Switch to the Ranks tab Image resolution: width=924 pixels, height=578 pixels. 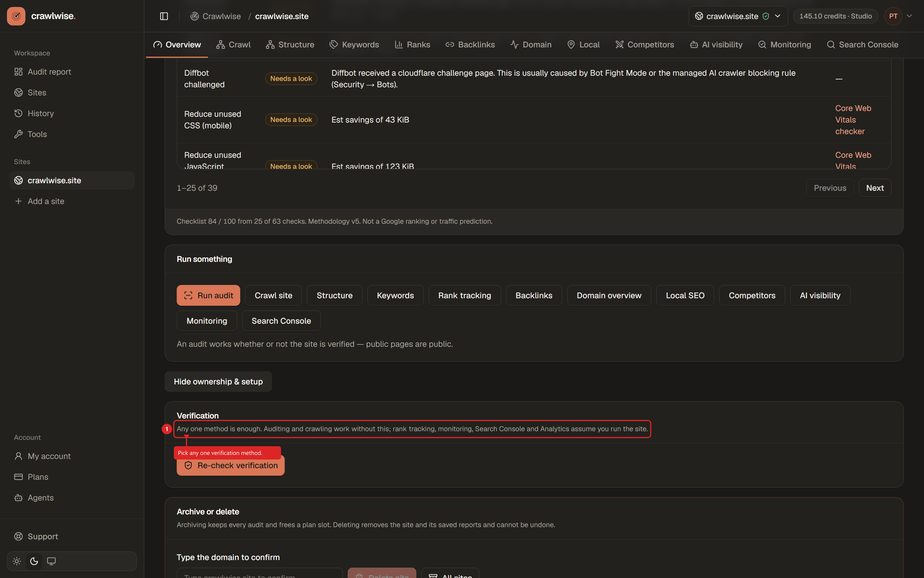[412, 45]
